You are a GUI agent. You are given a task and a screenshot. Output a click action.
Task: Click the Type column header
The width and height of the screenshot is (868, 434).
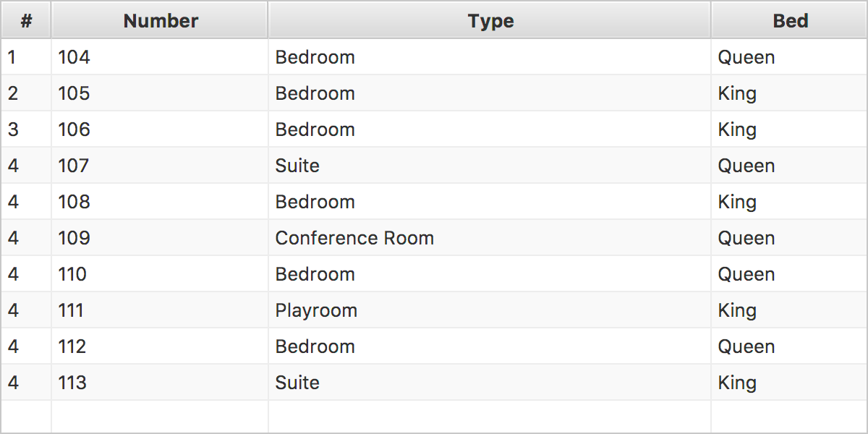[490, 20]
